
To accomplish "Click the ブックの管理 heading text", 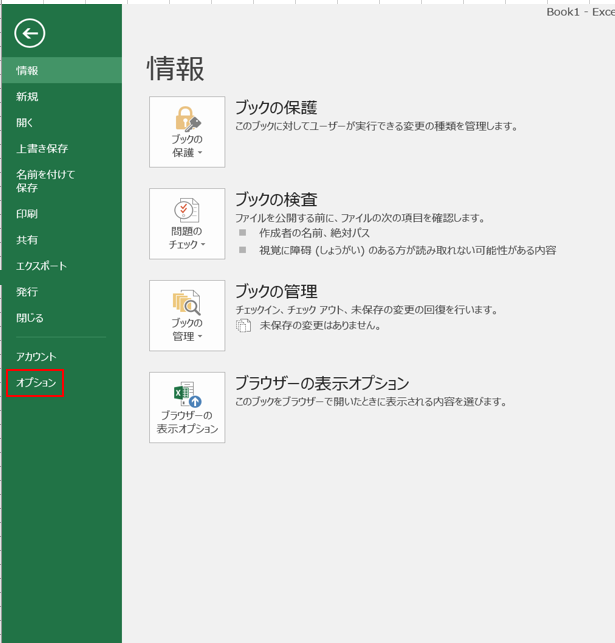I will pos(276,291).
